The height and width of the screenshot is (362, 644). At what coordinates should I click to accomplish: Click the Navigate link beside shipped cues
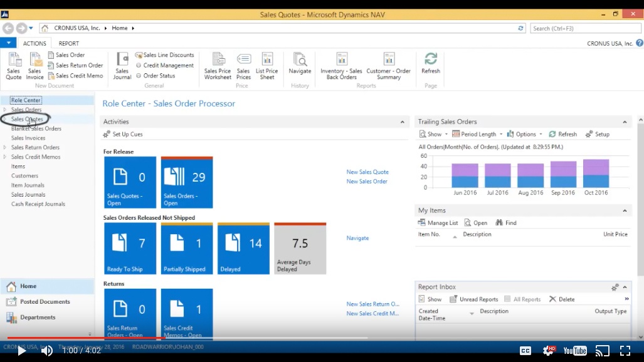(357, 238)
